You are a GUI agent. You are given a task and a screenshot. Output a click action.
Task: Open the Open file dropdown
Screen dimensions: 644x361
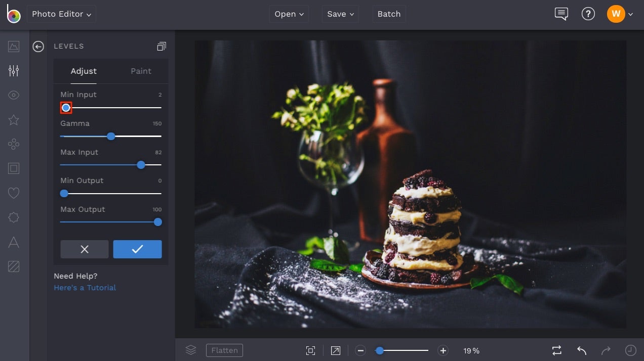click(x=289, y=14)
